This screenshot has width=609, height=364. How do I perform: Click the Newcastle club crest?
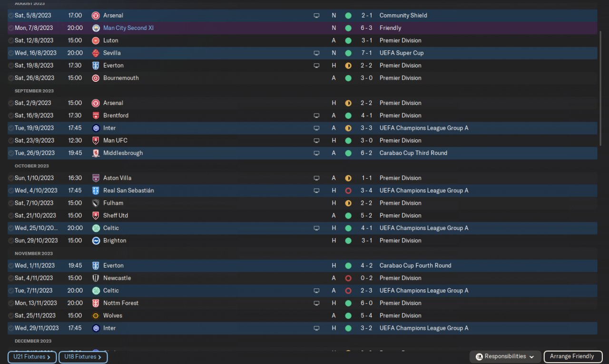[96, 278]
